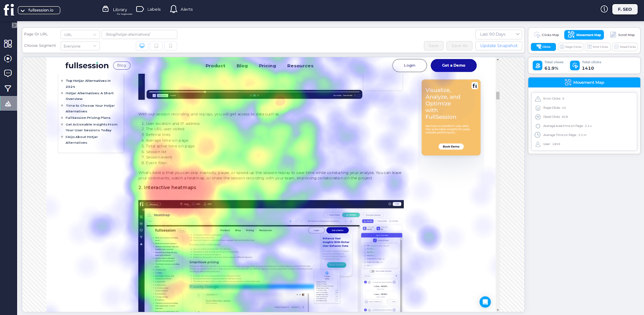The width and height of the screenshot is (644, 315).
Task: Open Resources in the heatmap page navigation
Action: coord(300,66)
